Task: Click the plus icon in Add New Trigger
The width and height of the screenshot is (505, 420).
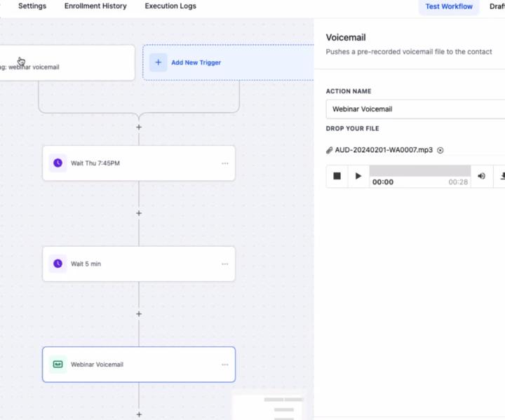Action: pos(158,62)
